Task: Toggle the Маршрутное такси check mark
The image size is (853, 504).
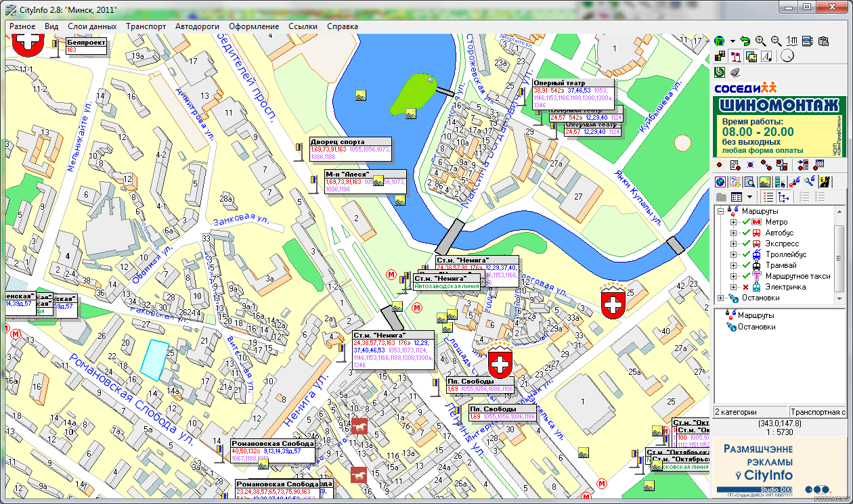Action: (x=745, y=276)
